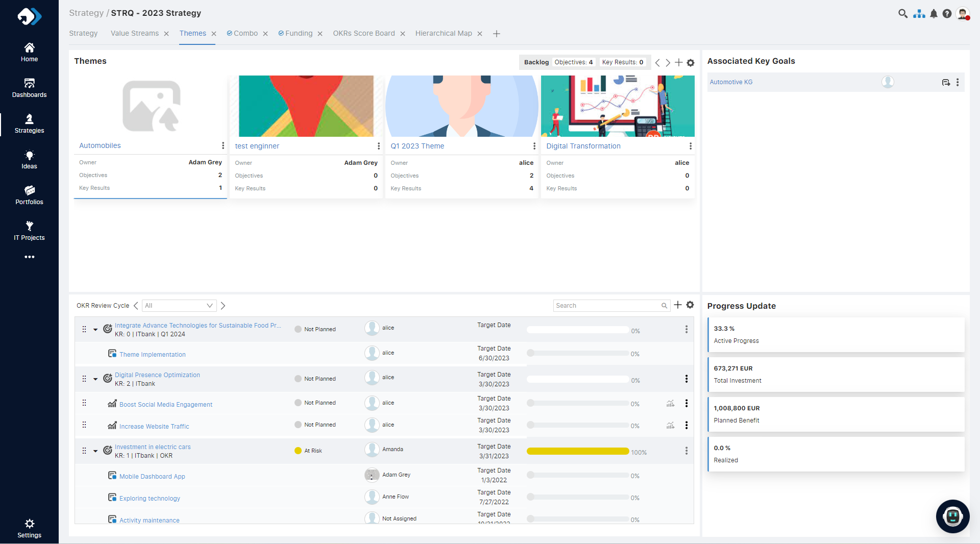This screenshot has width=980, height=544.
Task: Click chart icon on Boost Social Media row
Action: coord(670,404)
